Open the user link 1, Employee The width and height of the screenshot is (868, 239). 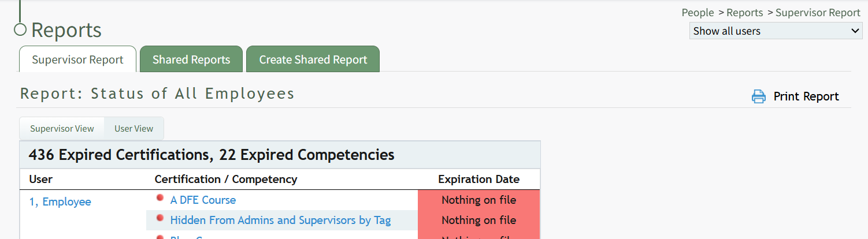click(60, 202)
